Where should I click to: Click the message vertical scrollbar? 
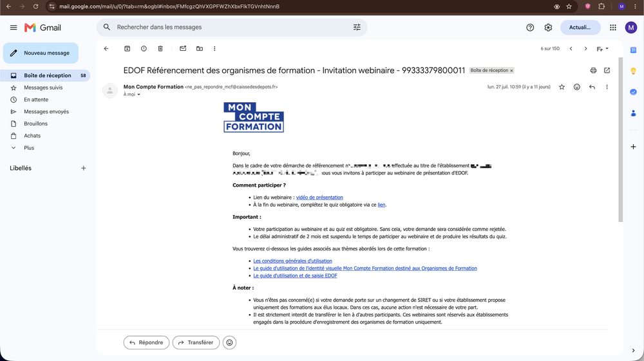click(x=620, y=140)
